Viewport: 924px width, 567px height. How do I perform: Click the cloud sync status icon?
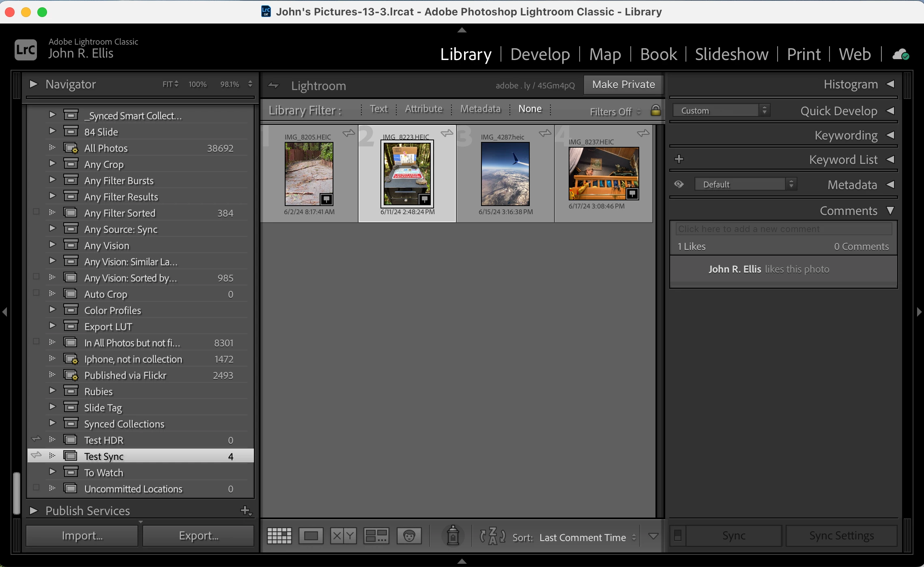(x=900, y=54)
